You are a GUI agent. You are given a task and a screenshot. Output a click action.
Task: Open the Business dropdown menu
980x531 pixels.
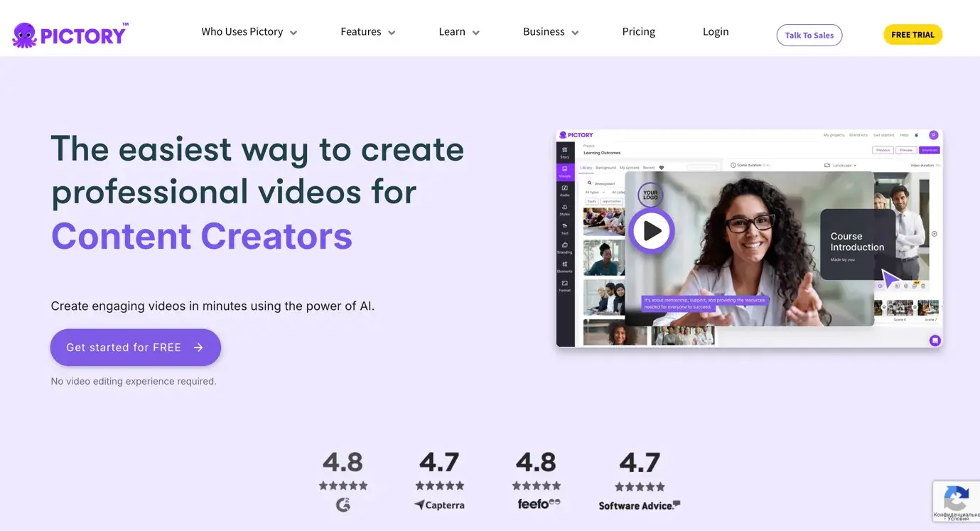(x=551, y=32)
